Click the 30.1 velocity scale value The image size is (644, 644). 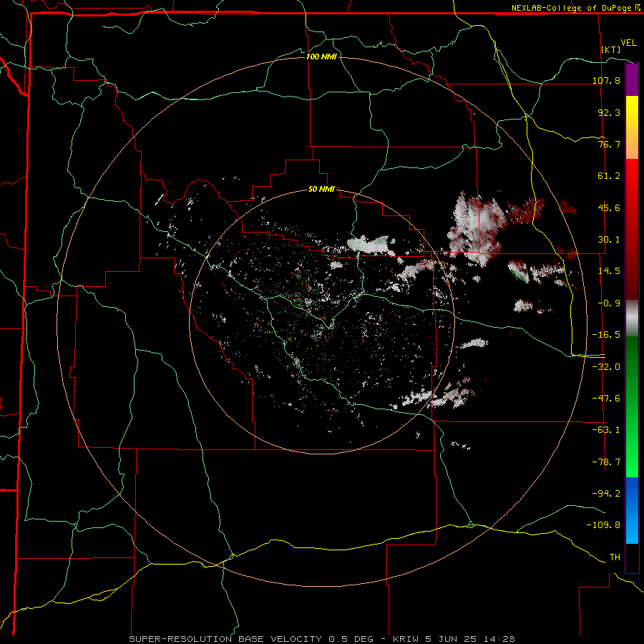(x=609, y=240)
